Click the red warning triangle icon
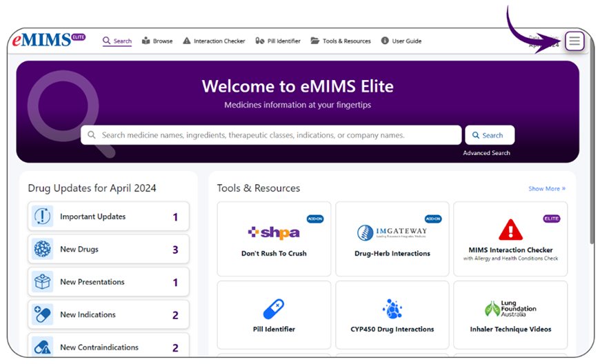 coord(510,230)
